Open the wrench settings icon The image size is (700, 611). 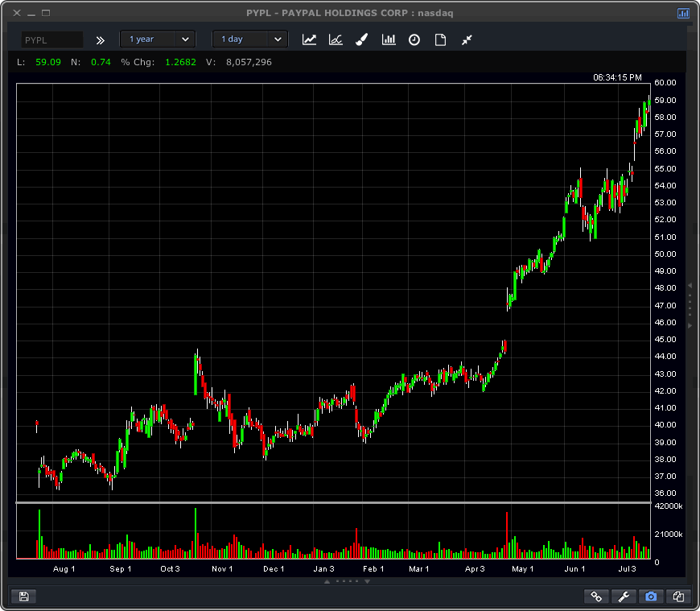pyautogui.click(x=624, y=597)
